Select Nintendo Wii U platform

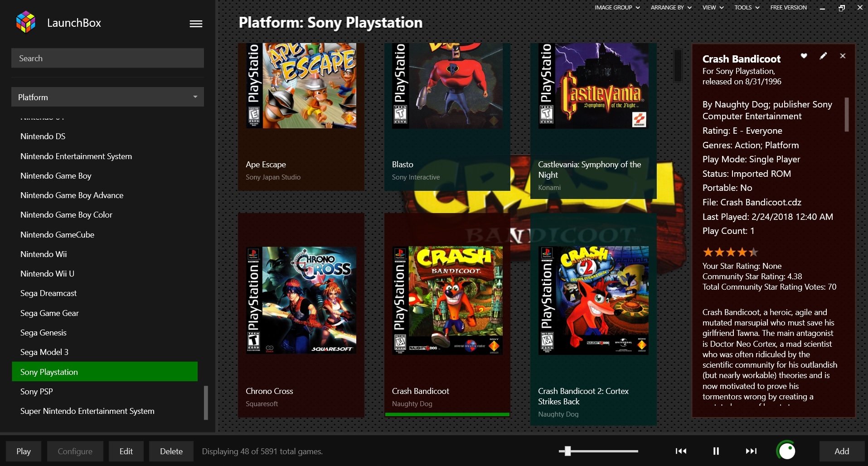(105, 274)
